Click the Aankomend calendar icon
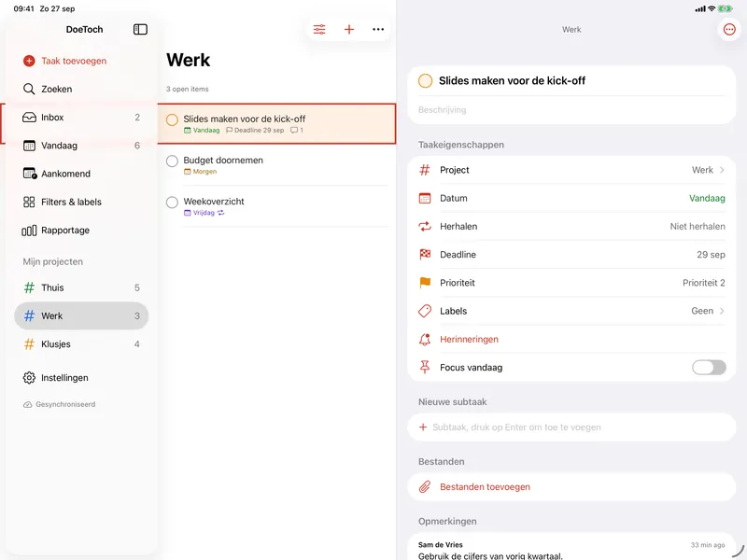The width and height of the screenshot is (747, 560). (x=30, y=174)
